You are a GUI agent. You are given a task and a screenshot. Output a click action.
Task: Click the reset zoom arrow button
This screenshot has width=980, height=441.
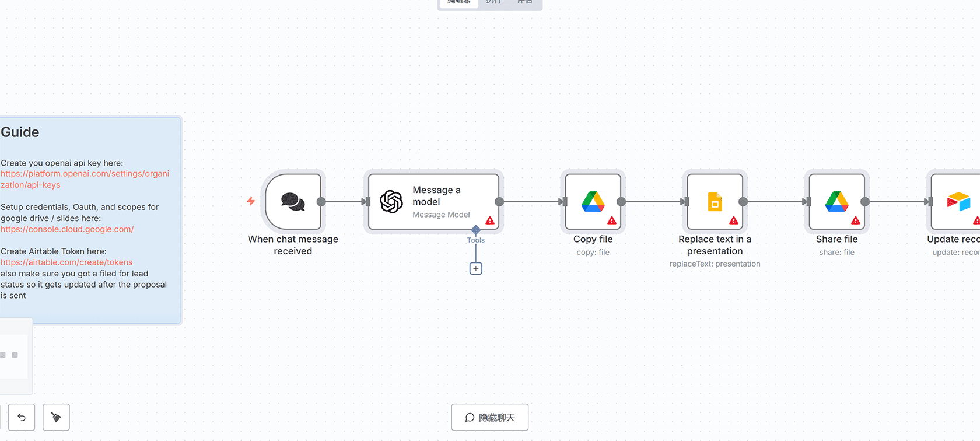tap(22, 417)
